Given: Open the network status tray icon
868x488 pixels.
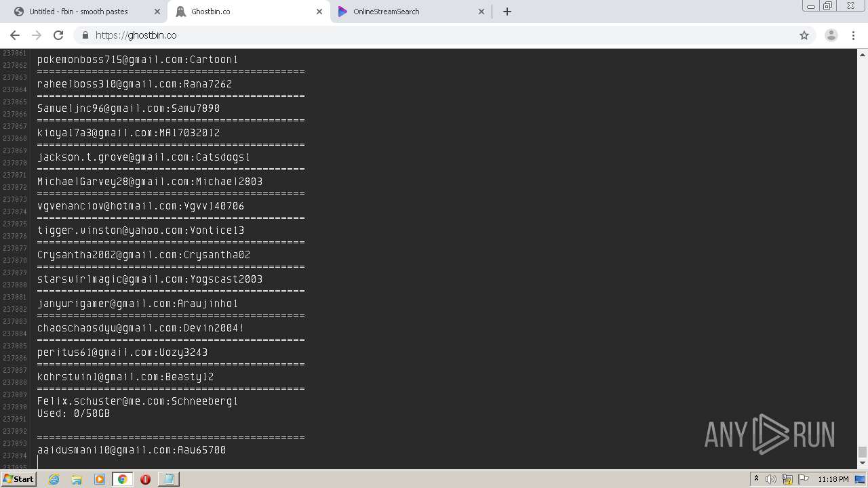Looking at the screenshot, I should pos(787,479).
